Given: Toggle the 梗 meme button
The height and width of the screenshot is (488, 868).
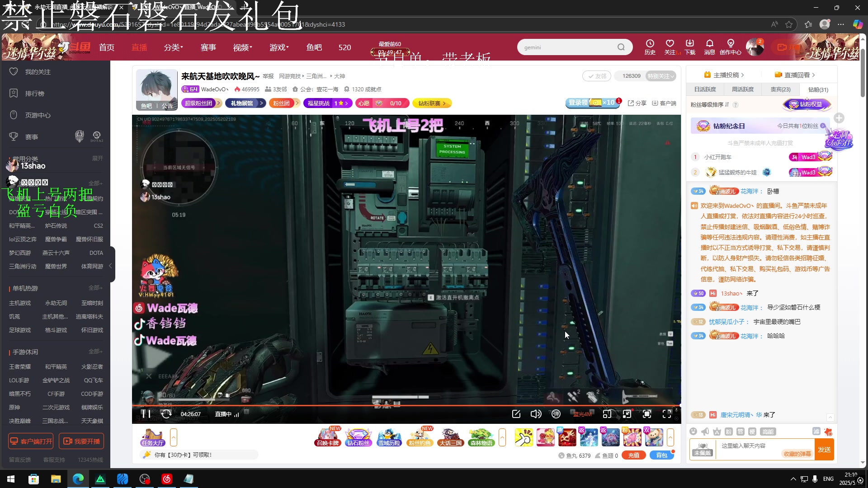Looking at the screenshot, I should 752,432.
